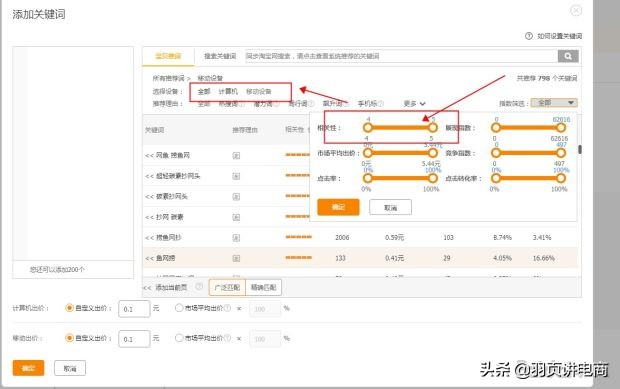Viewport: 620px width, 389px height.
Task: Click the help icon after 热搜词
Action: click(x=241, y=104)
